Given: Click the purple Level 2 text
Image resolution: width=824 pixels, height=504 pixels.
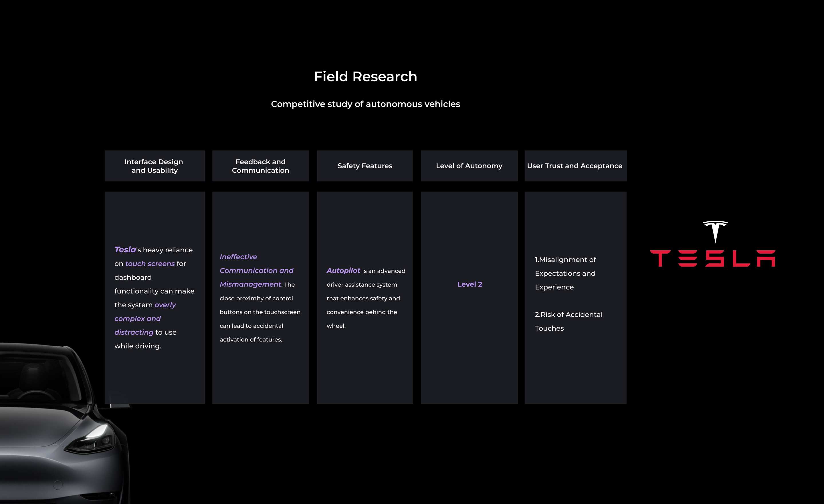Looking at the screenshot, I should pyautogui.click(x=470, y=284).
